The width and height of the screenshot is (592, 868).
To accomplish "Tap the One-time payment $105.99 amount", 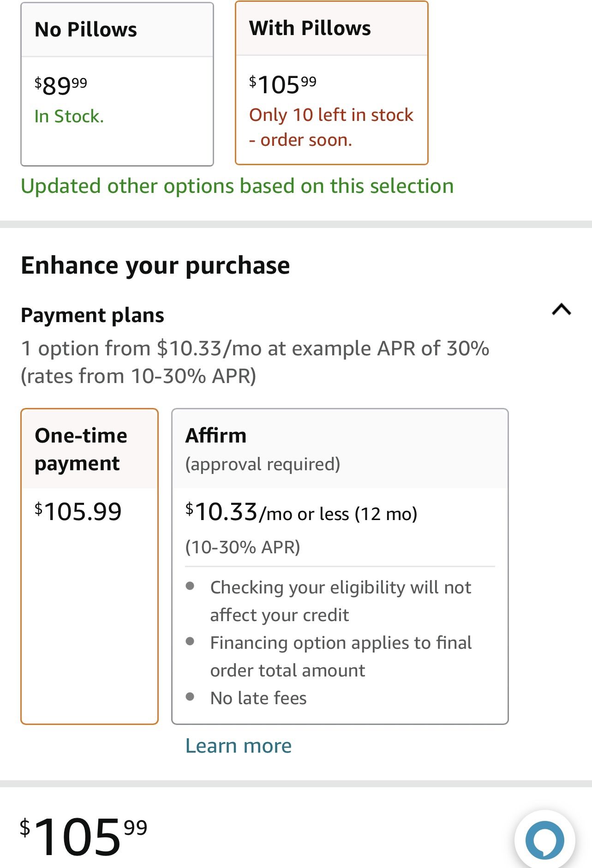I will point(78,512).
